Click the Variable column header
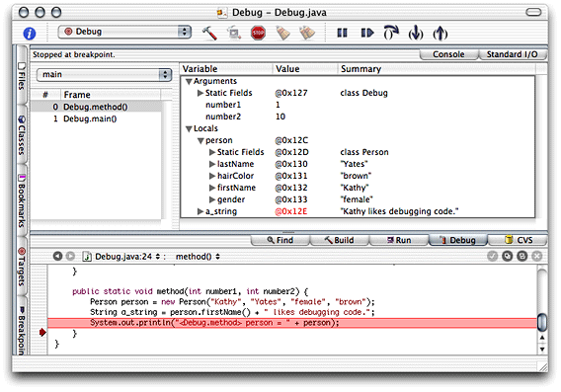This screenshot has width=561, height=392. point(227,69)
